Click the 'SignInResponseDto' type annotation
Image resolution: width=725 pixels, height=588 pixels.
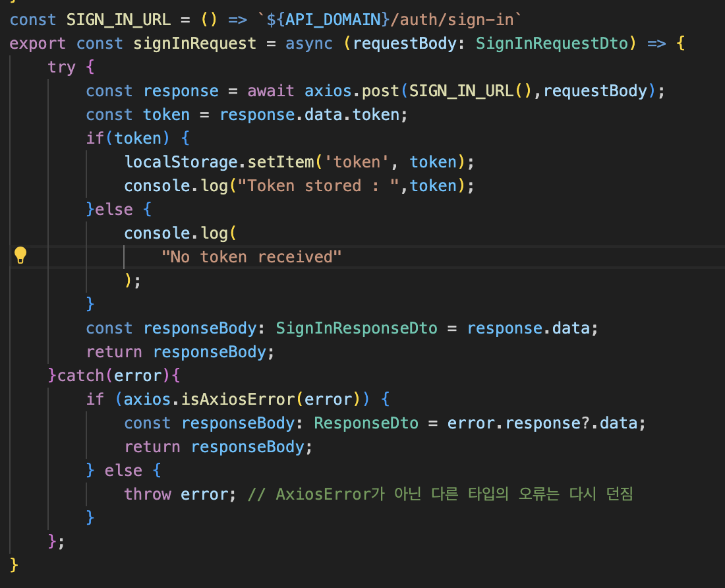357,328
